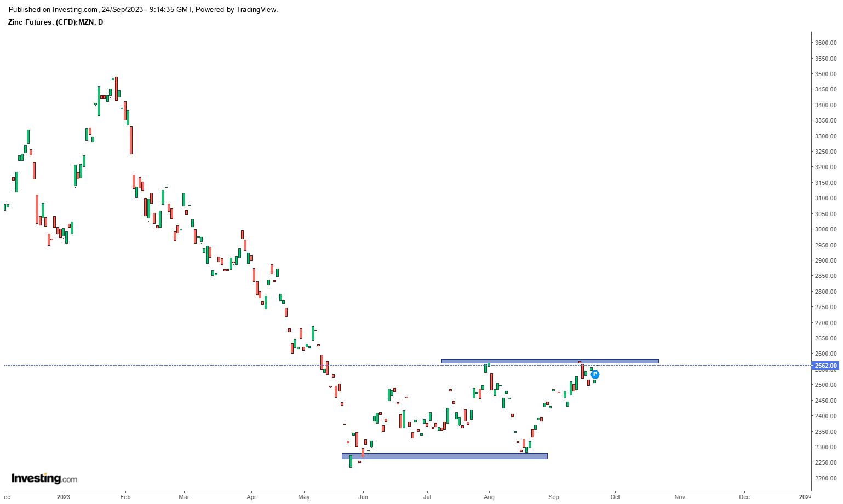Click the Published on Investing.com header text
This screenshot has width=843, height=504.
coord(144,9)
